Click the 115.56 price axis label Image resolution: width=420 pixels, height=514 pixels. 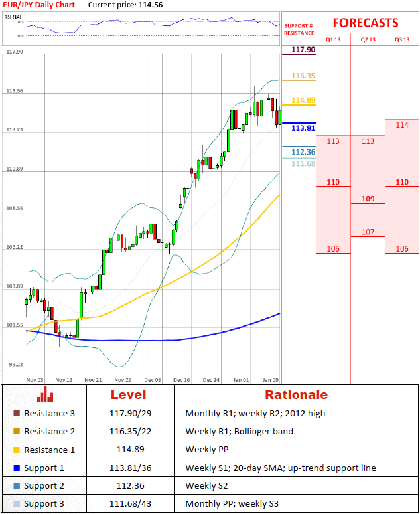(15, 91)
